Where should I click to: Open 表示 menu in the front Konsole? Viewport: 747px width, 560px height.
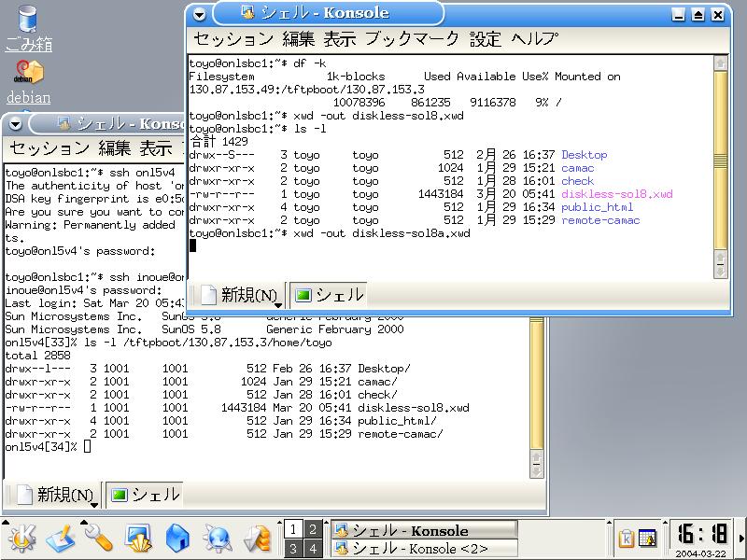tap(340, 38)
